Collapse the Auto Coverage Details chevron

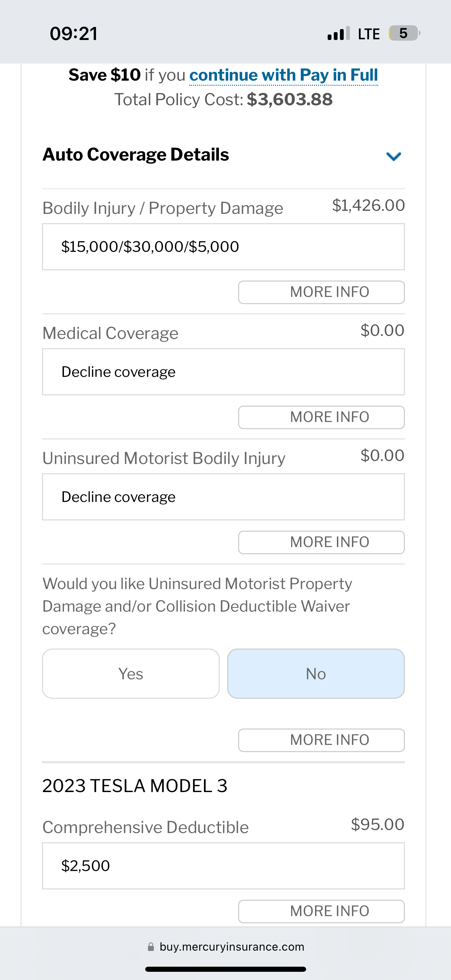coord(394,156)
